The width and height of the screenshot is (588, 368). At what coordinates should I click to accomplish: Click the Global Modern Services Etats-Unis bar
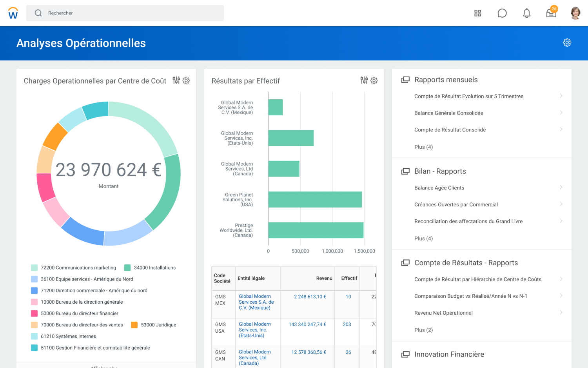[291, 138]
